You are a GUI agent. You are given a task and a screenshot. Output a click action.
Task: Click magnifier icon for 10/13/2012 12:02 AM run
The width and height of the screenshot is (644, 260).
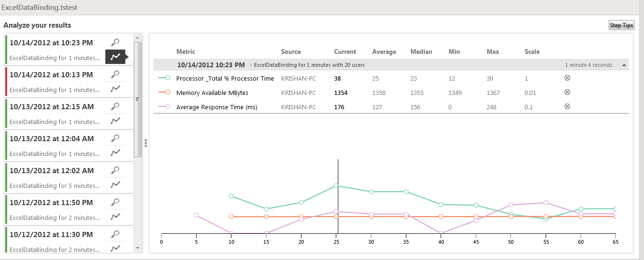coord(115,170)
